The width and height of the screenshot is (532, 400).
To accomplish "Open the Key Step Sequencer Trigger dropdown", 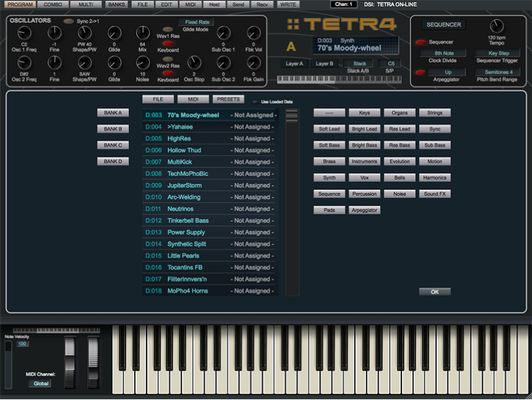I will tap(497, 53).
